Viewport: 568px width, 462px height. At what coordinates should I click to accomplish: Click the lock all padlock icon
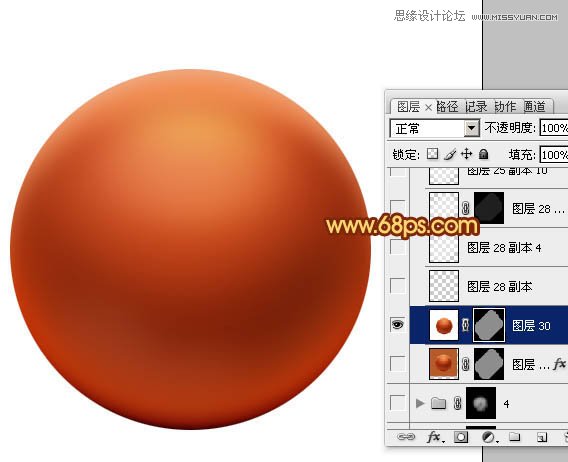point(484,154)
